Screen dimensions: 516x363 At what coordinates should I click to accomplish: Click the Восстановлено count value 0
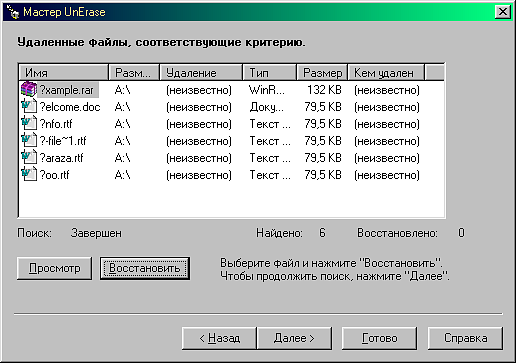tap(461, 233)
